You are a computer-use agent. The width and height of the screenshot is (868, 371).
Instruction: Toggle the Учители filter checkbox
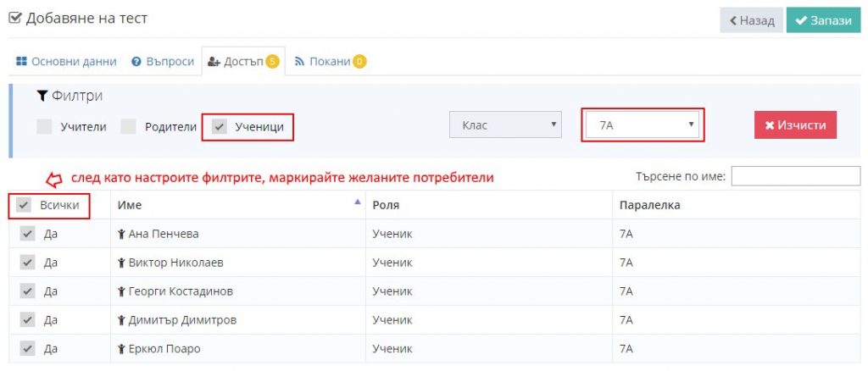tap(44, 127)
